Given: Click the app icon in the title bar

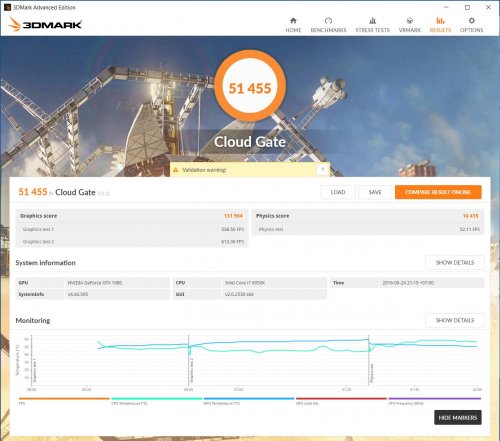Looking at the screenshot, I should point(7,7).
